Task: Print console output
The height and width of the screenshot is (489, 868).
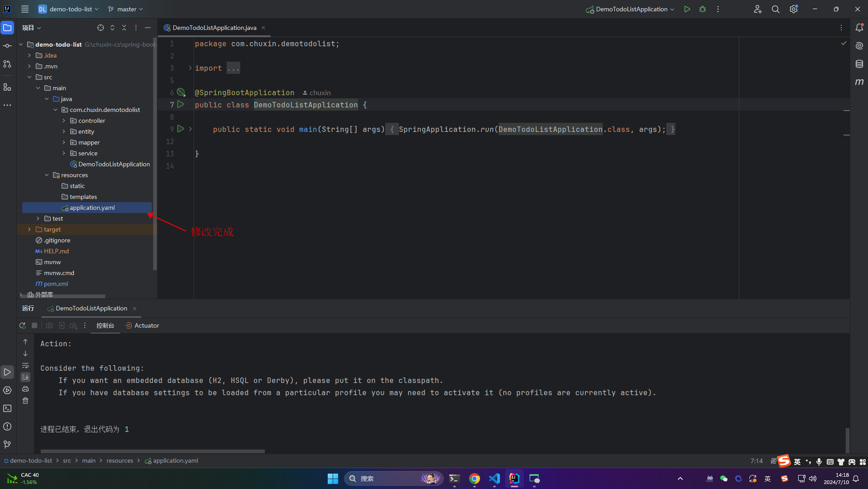Action: (25, 389)
